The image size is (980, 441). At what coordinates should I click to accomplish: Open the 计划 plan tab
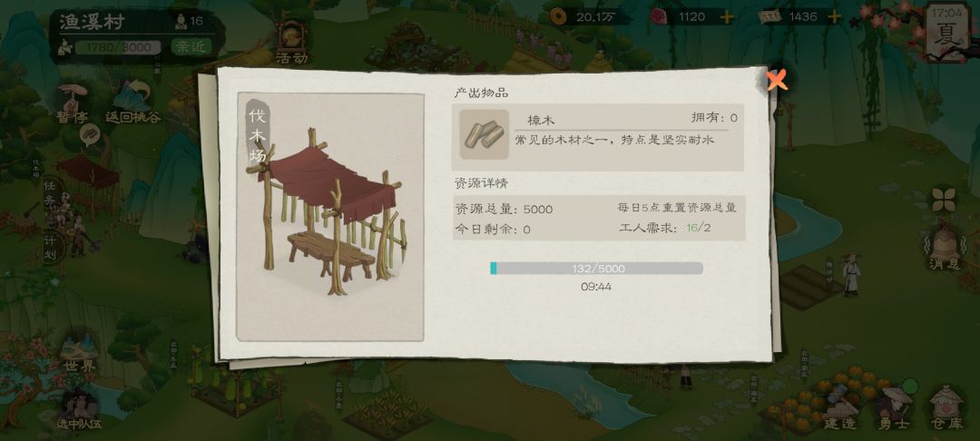tap(51, 247)
